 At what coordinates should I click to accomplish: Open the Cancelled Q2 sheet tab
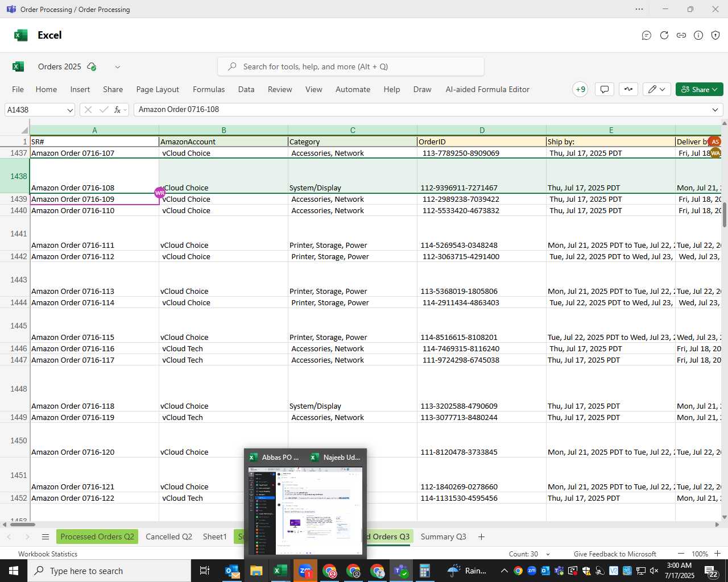[169, 537]
